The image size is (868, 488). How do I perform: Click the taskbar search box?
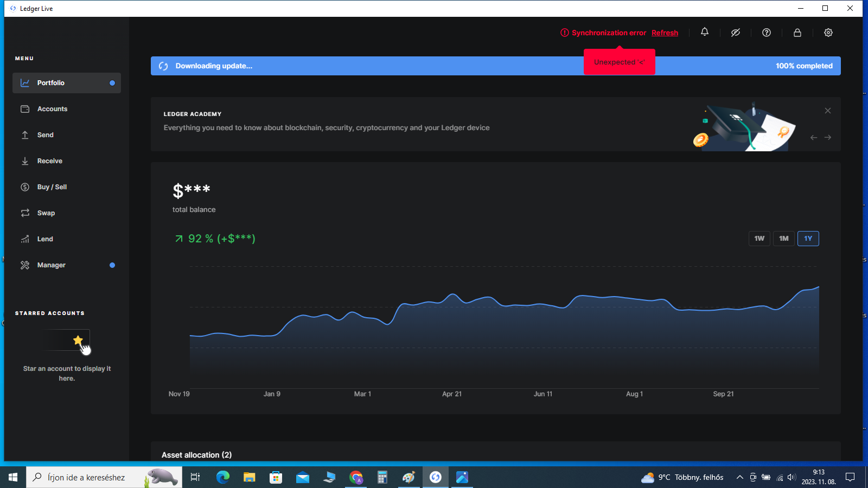pos(104,477)
